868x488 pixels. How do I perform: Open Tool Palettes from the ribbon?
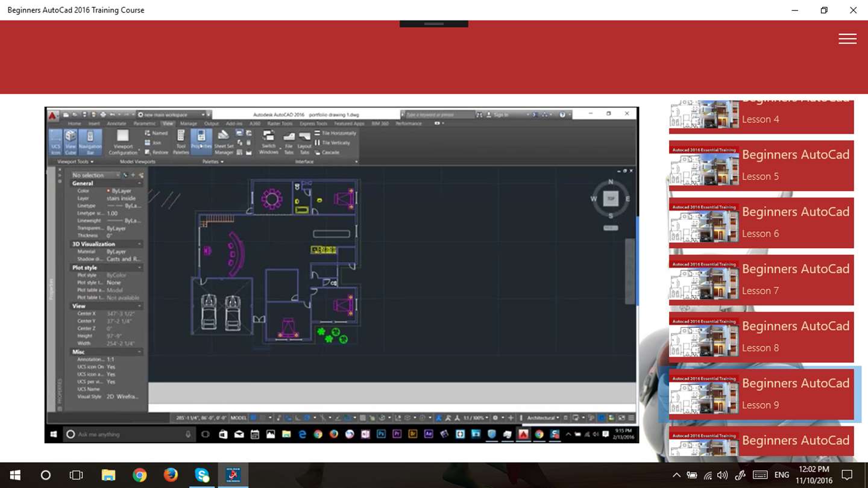[181, 143]
